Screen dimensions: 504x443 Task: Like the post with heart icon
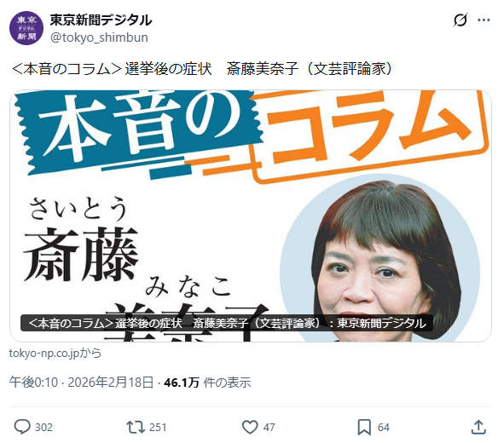pyautogui.click(x=250, y=427)
